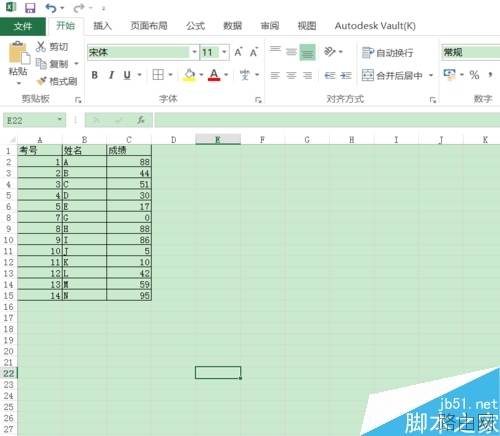Click the Save icon in quick access toolbar
Screen dimensions: 500x436
(x=30, y=7)
